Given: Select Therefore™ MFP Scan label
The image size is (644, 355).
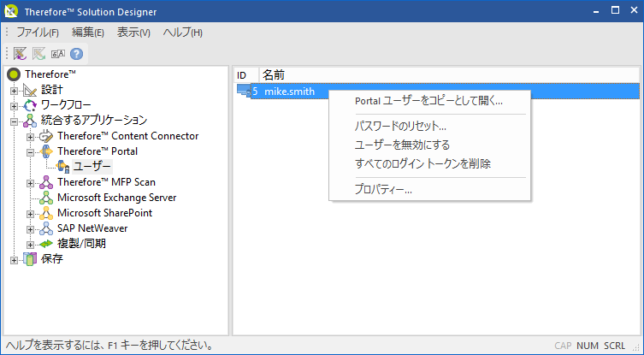Looking at the screenshot, I should [x=106, y=182].
